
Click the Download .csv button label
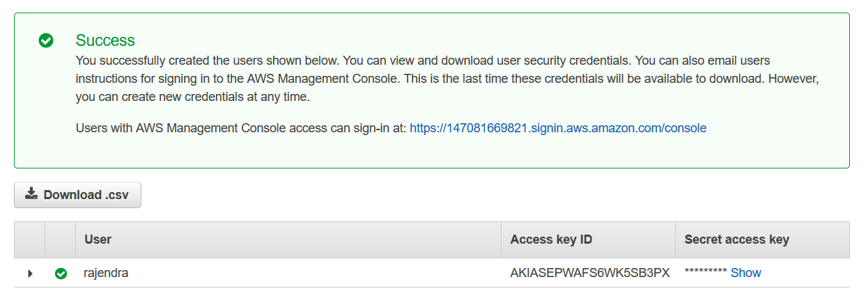pos(86,195)
